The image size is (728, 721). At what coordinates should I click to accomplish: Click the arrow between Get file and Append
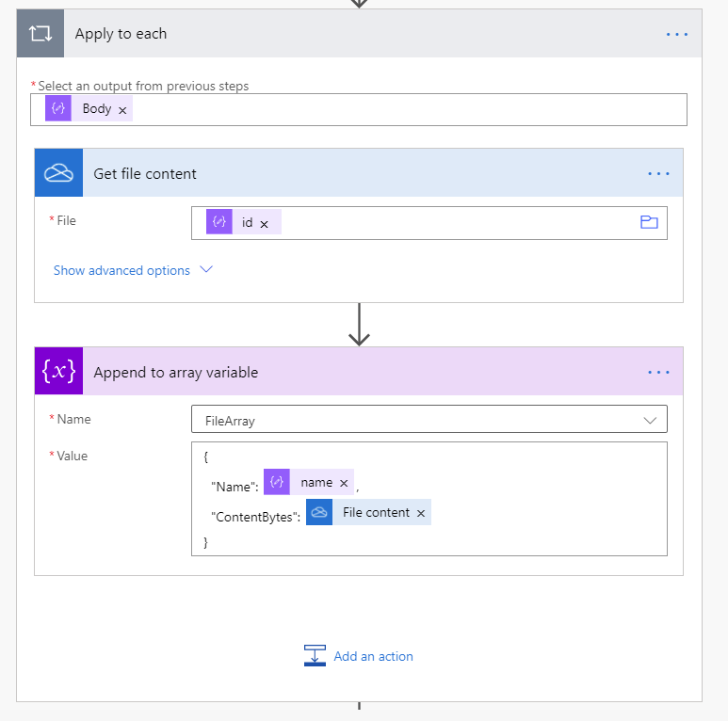click(359, 325)
